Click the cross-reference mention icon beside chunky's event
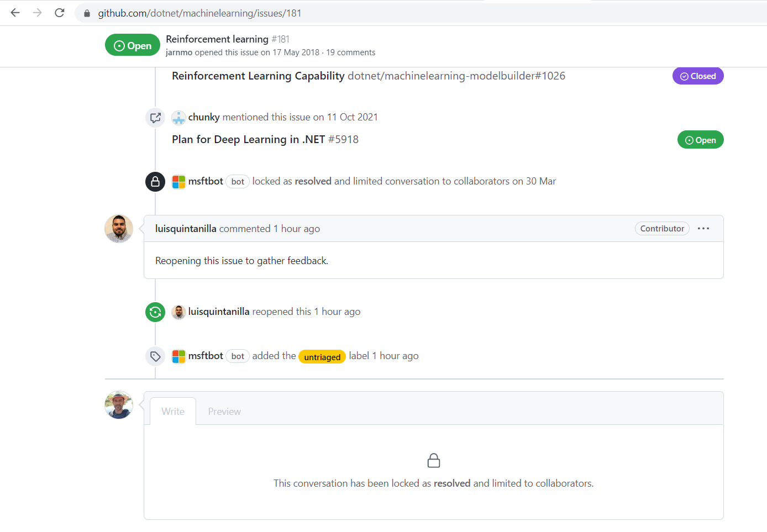This screenshot has width=767, height=532. pos(155,118)
